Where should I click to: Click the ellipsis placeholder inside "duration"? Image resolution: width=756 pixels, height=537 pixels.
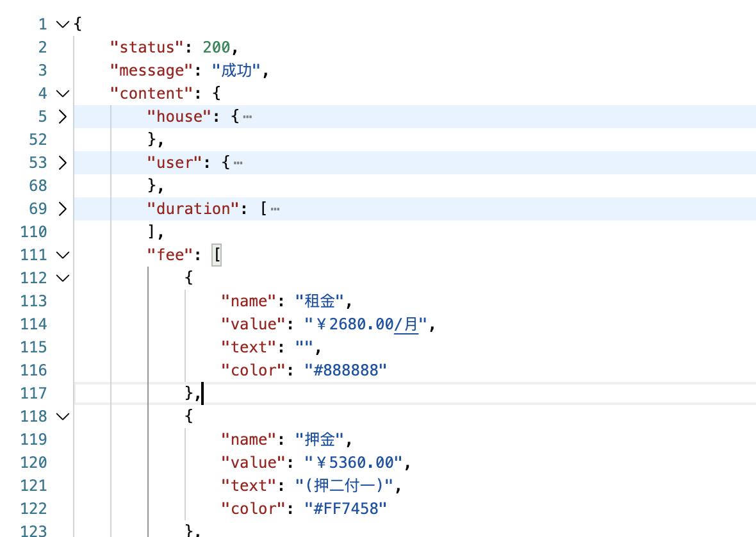(275, 208)
